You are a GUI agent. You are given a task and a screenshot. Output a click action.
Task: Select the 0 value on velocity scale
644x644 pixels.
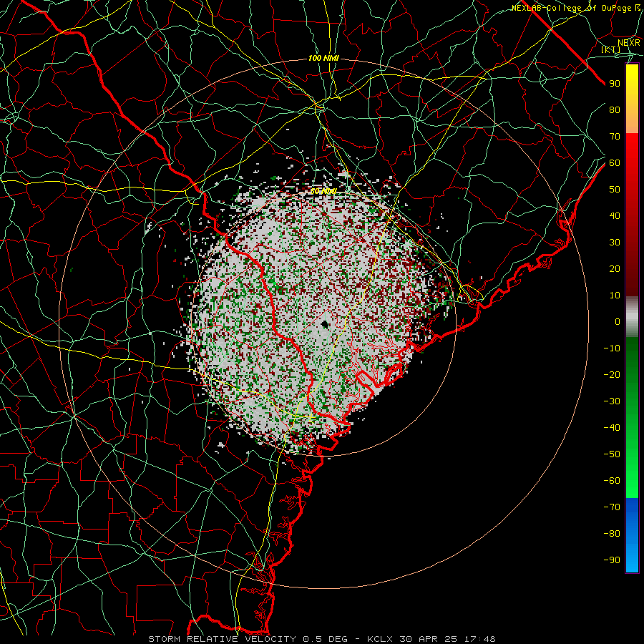618,322
